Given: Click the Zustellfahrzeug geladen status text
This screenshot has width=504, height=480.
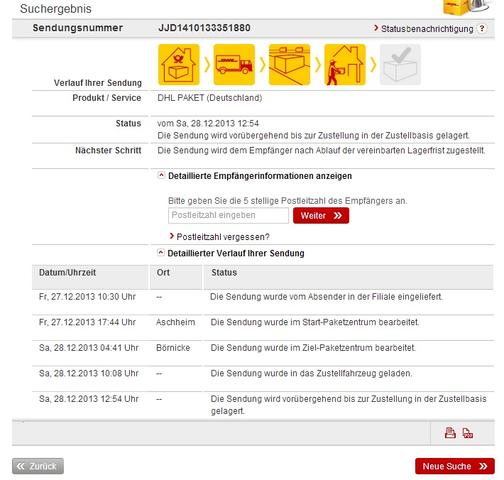Looking at the screenshot, I should (311, 373).
